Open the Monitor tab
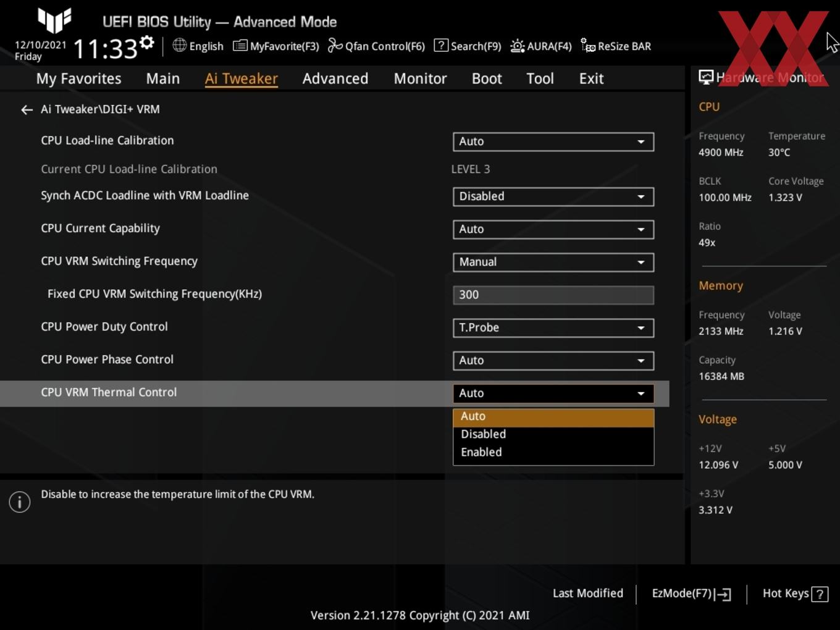The width and height of the screenshot is (840, 630). [420, 78]
